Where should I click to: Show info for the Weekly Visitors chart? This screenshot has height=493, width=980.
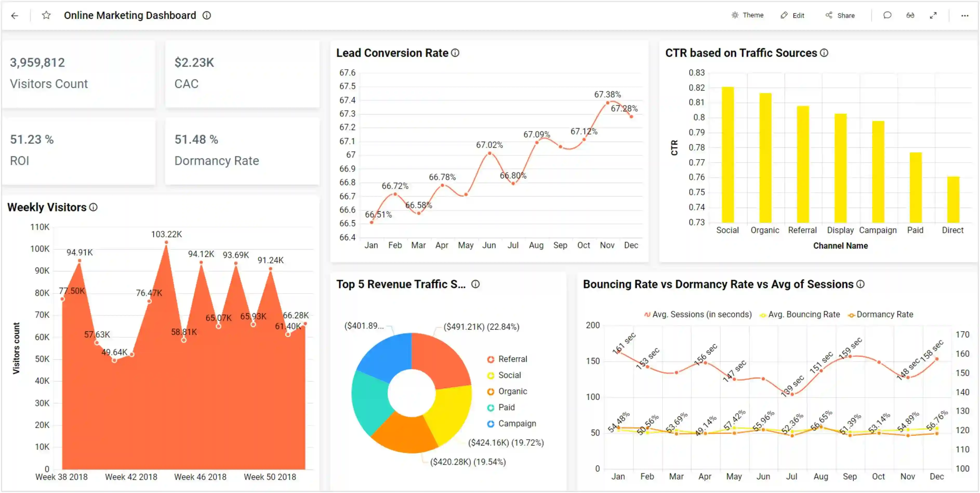pos(93,207)
